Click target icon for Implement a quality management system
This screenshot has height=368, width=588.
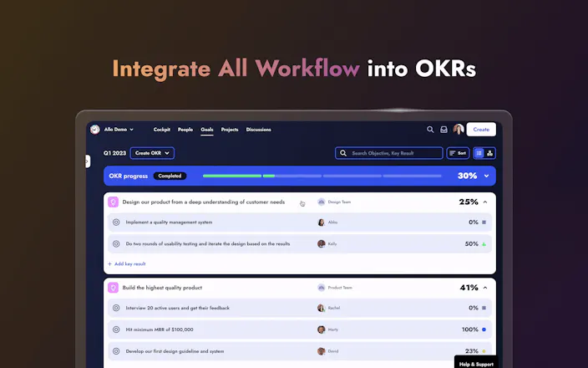pyautogui.click(x=116, y=222)
